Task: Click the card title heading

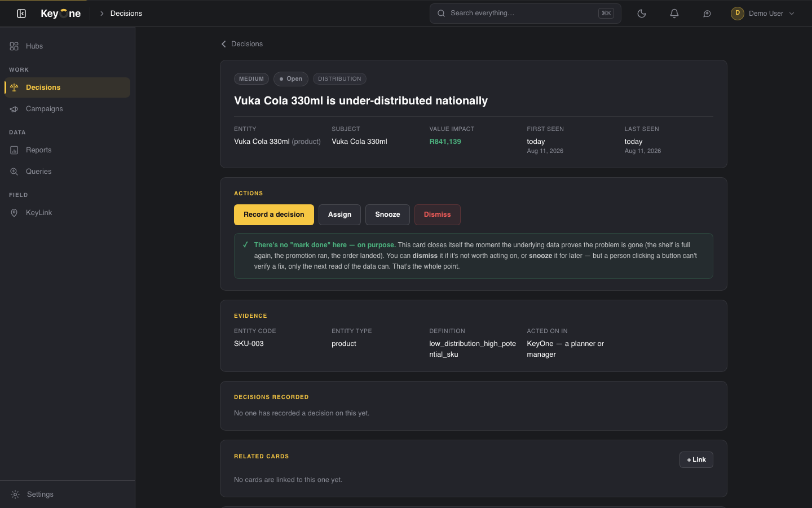Action: click(361, 101)
